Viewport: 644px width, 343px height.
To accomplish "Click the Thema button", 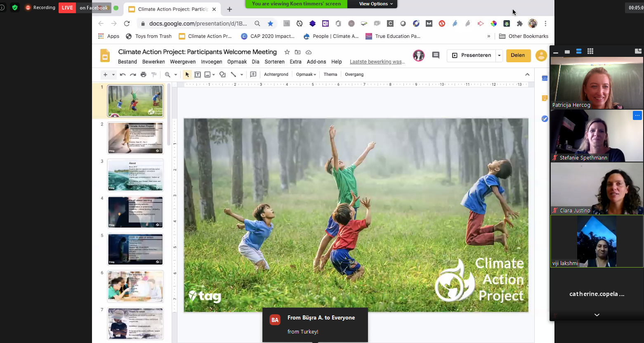I will 330,75.
